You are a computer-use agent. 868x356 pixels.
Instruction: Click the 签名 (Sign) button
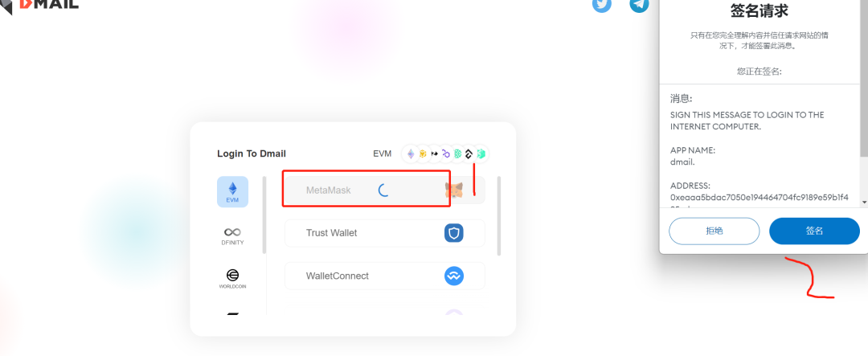[814, 231]
